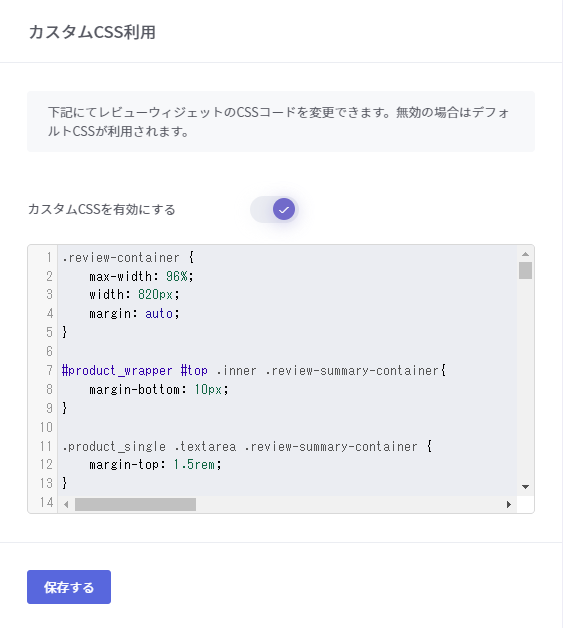Click the margin-top property on line 12

124,465
